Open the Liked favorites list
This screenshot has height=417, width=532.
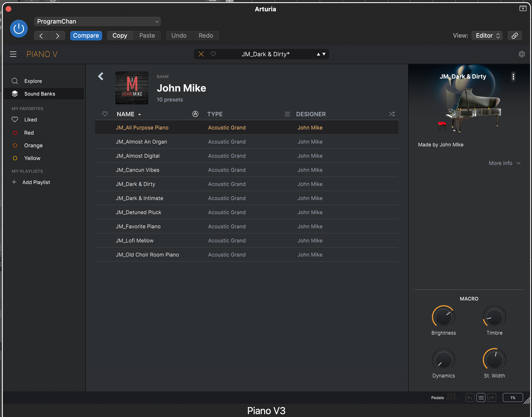31,120
